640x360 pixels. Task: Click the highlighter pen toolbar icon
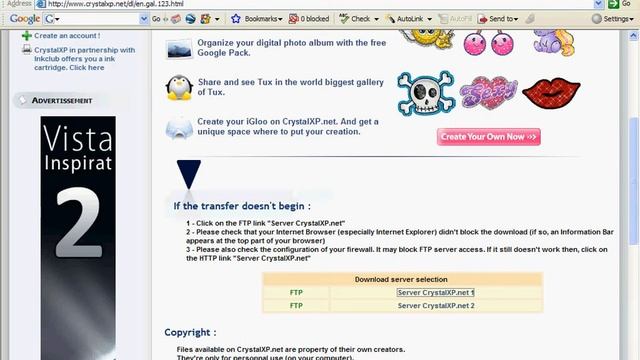(x=530, y=19)
